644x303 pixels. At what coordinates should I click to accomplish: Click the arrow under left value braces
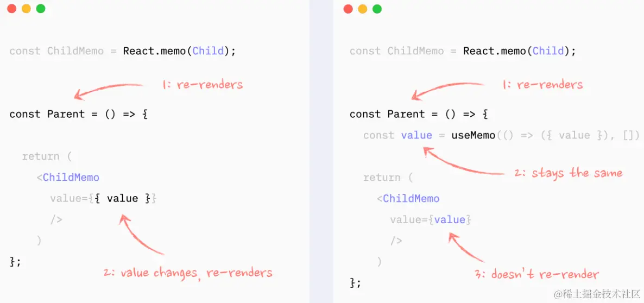pyautogui.click(x=140, y=237)
